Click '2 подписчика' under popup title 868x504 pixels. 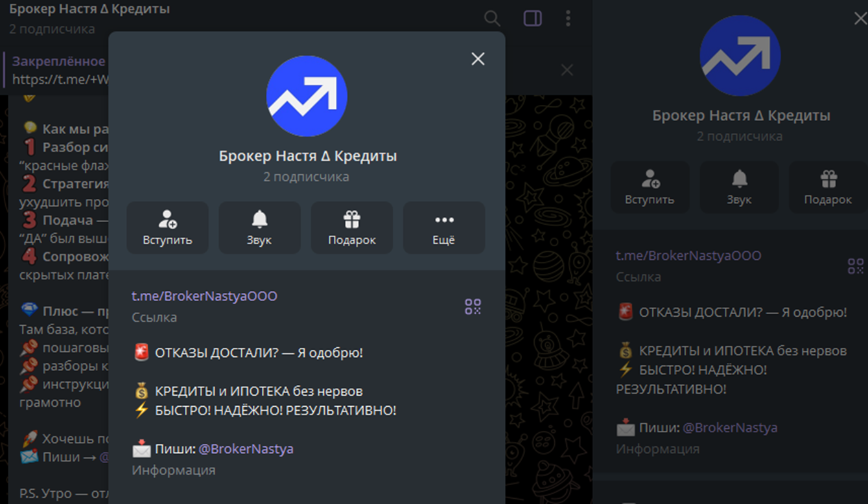[x=306, y=177]
